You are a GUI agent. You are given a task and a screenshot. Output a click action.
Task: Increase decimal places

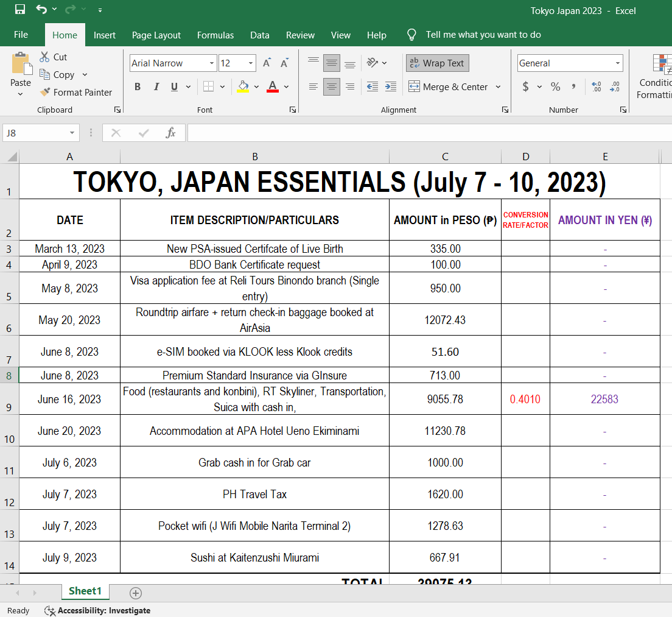[x=596, y=86]
